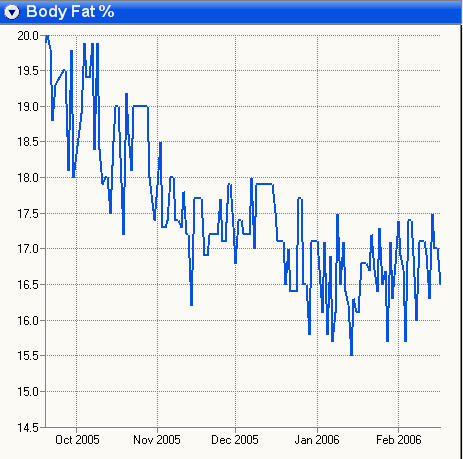Select the Nov 2005 axis label
Screen dimensions: 463x459
tap(157, 440)
